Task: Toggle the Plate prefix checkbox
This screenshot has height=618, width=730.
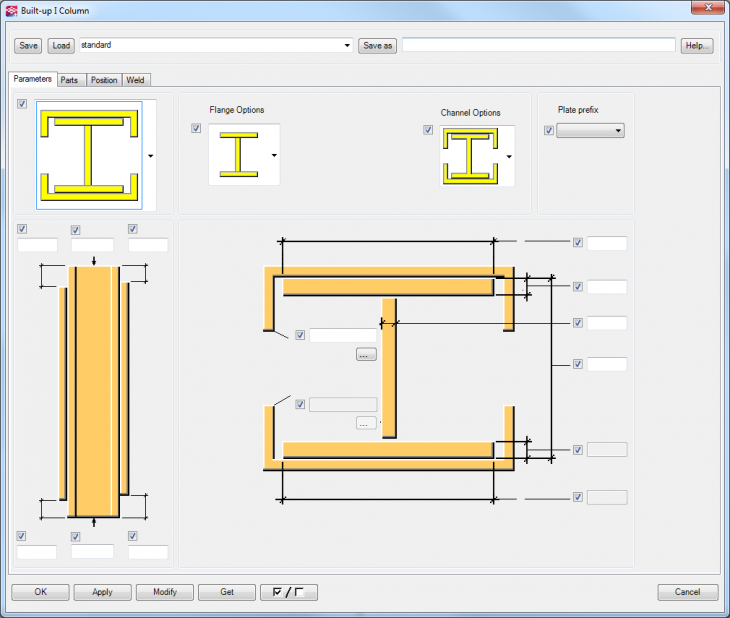Action: tap(548, 131)
